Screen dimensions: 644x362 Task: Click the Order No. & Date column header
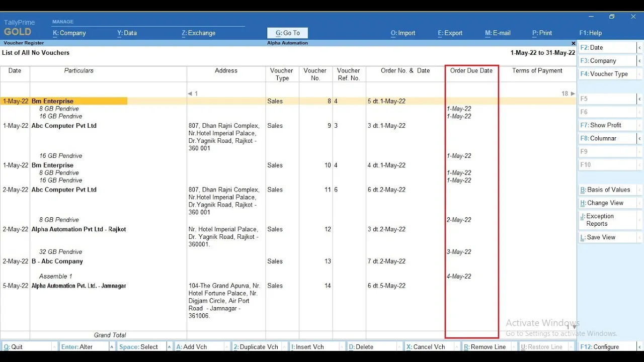[x=405, y=71]
